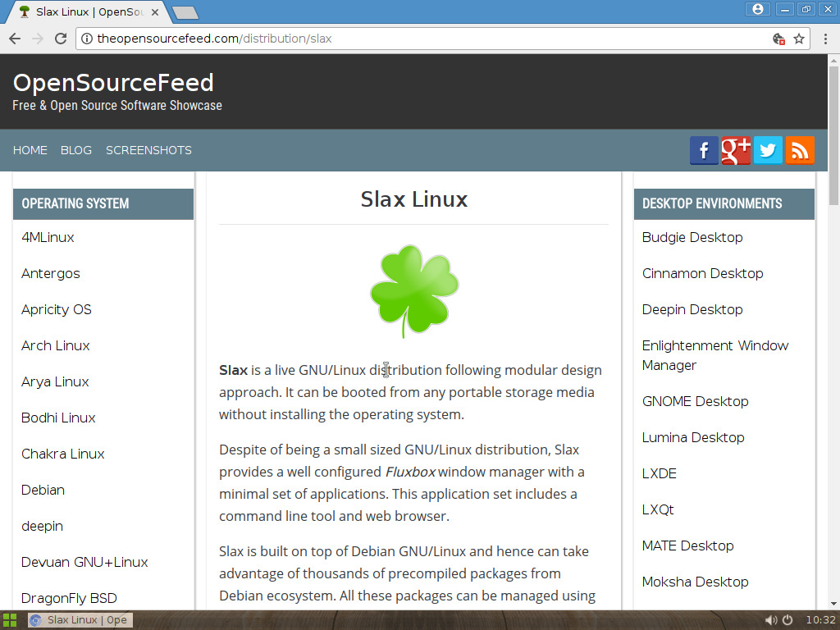Open the Facebook social icon

(703, 150)
